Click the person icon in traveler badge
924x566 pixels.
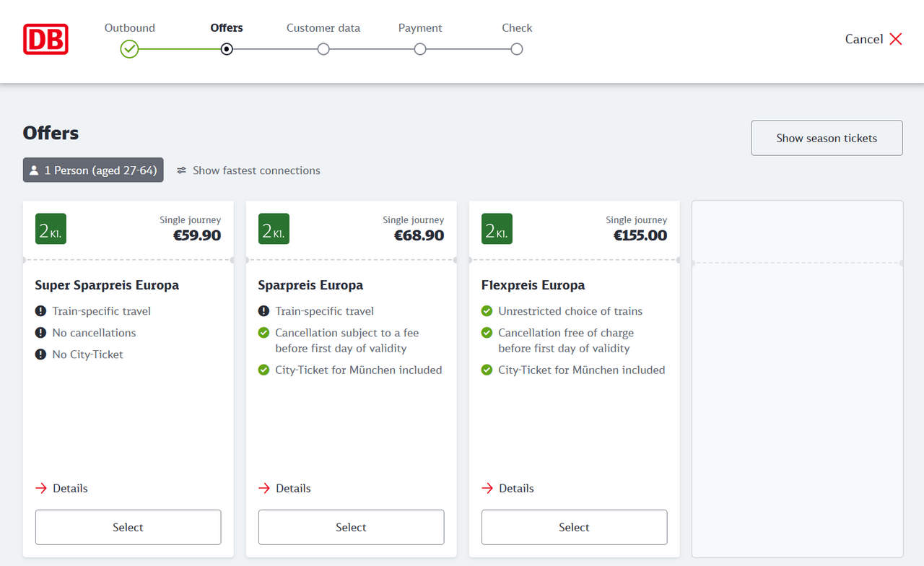coord(34,170)
